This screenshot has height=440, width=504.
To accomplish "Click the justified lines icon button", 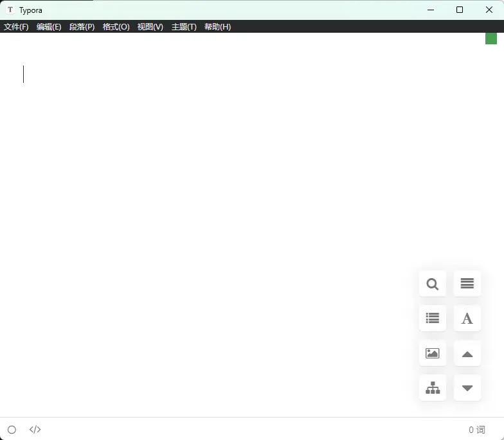I will (467, 284).
